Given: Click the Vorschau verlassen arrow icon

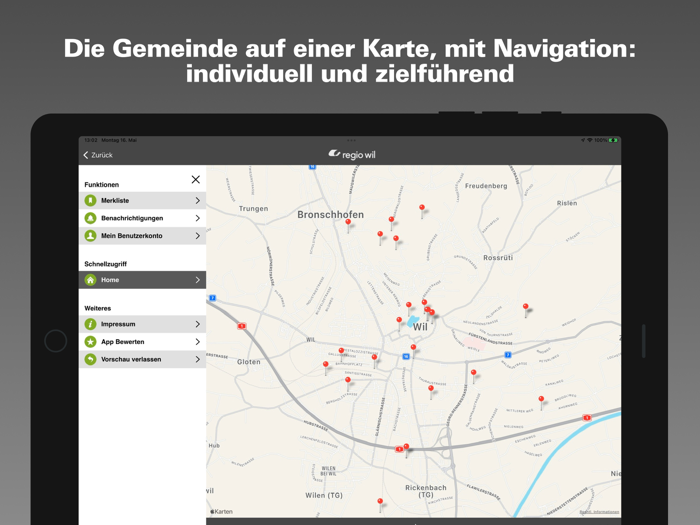Looking at the screenshot, I should coord(91,359).
